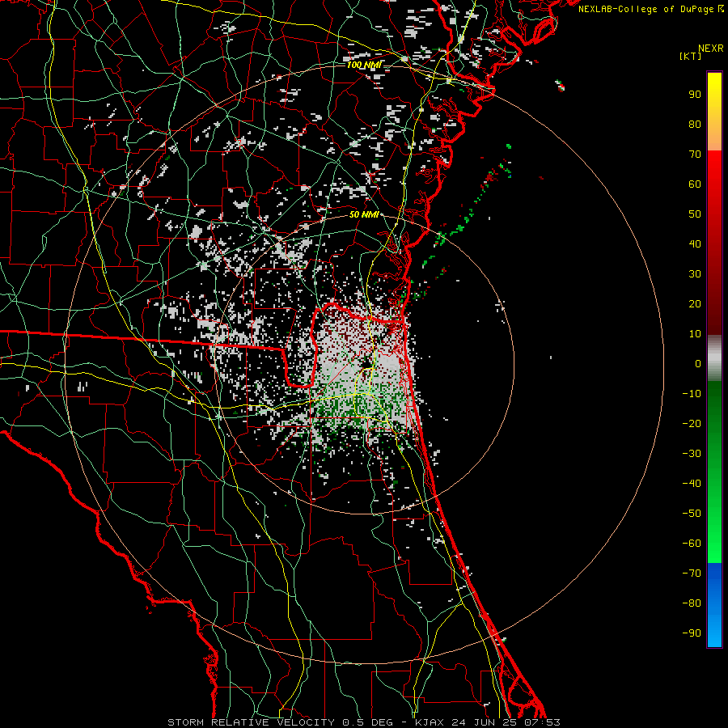Select the -40 value on velocity scale
The height and width of the screenshot is (728, 728).
point(692,484)
